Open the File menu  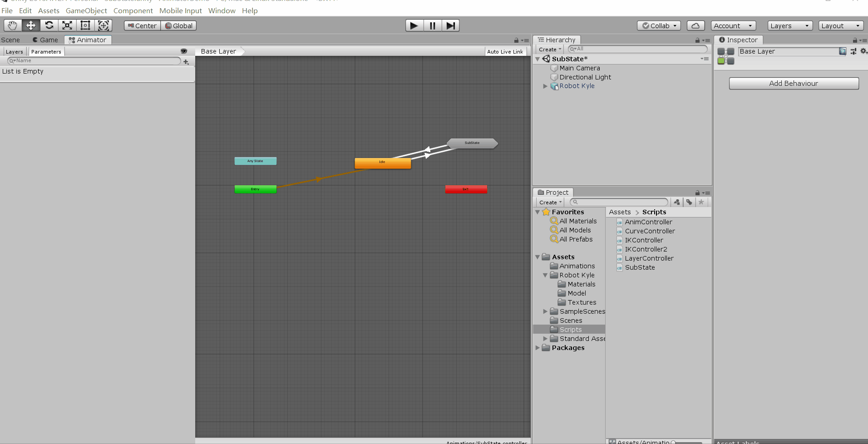pyautogui.click(x=7, y=10)
